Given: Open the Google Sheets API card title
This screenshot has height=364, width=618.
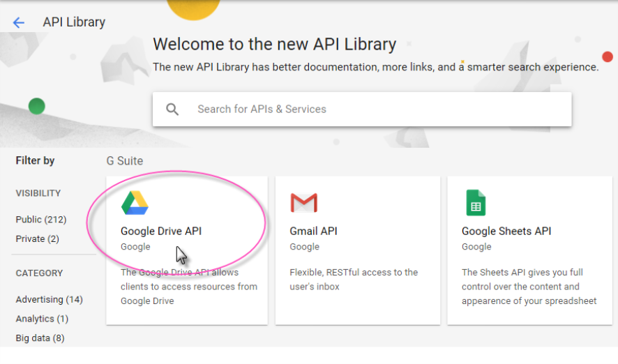Looking at the screenshot, I should point(506,232).
